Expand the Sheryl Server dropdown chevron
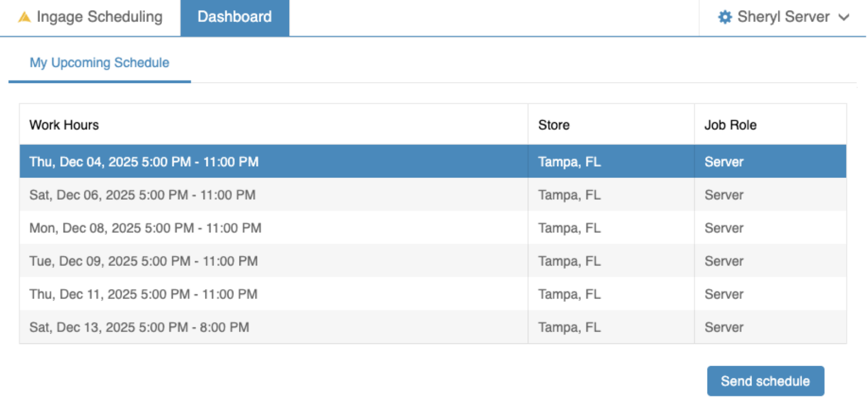 pos(844,17)
